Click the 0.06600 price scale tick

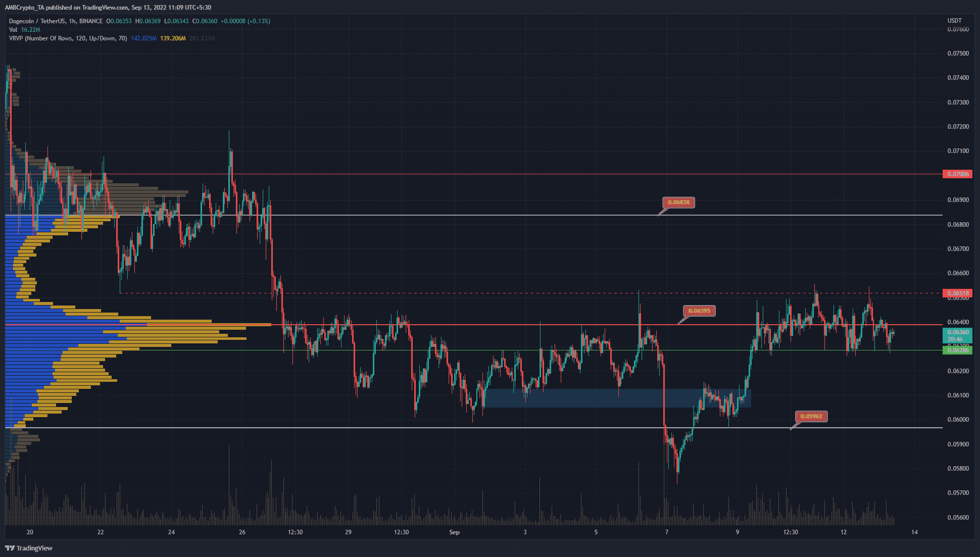coord(958,273)
